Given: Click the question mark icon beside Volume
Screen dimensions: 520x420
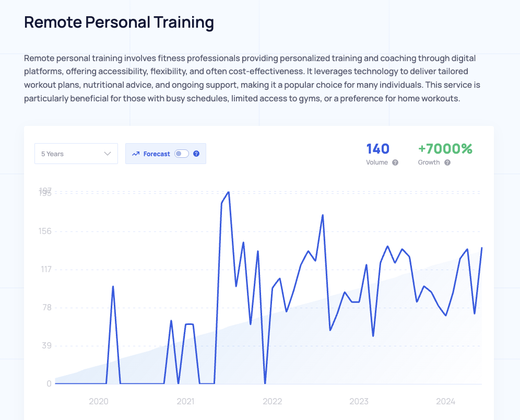Looking at the screenshot, I should pos(395,162).
